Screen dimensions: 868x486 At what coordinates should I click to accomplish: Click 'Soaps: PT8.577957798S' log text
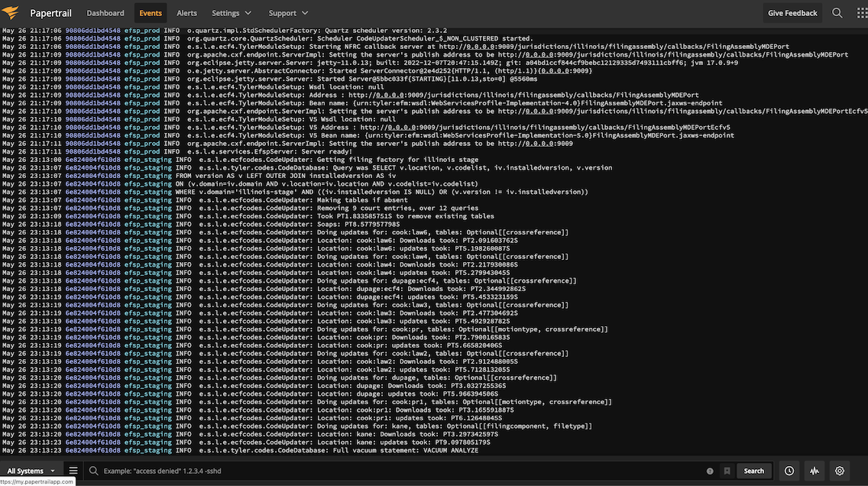[358, 224]
